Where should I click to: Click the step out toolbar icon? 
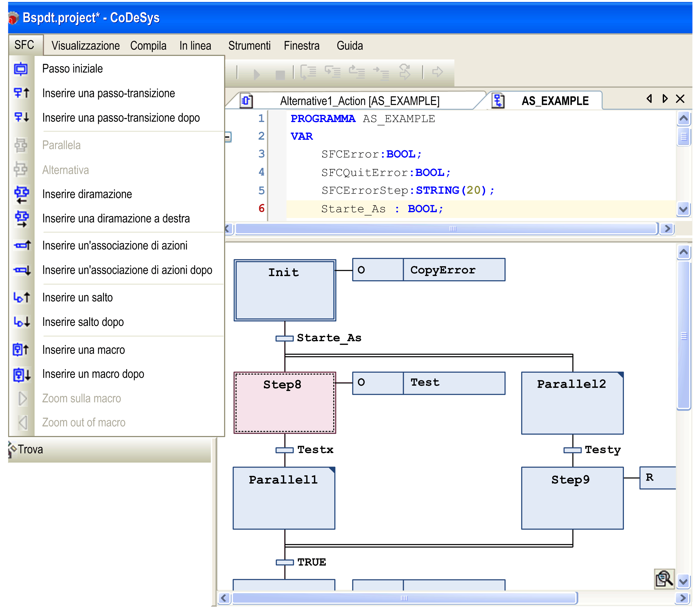356,72
